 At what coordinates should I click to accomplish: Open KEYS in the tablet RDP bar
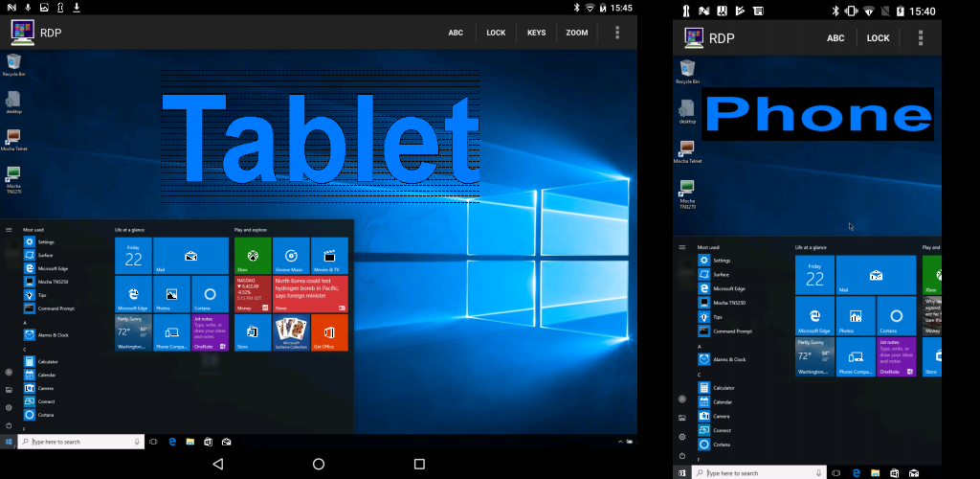536,33
